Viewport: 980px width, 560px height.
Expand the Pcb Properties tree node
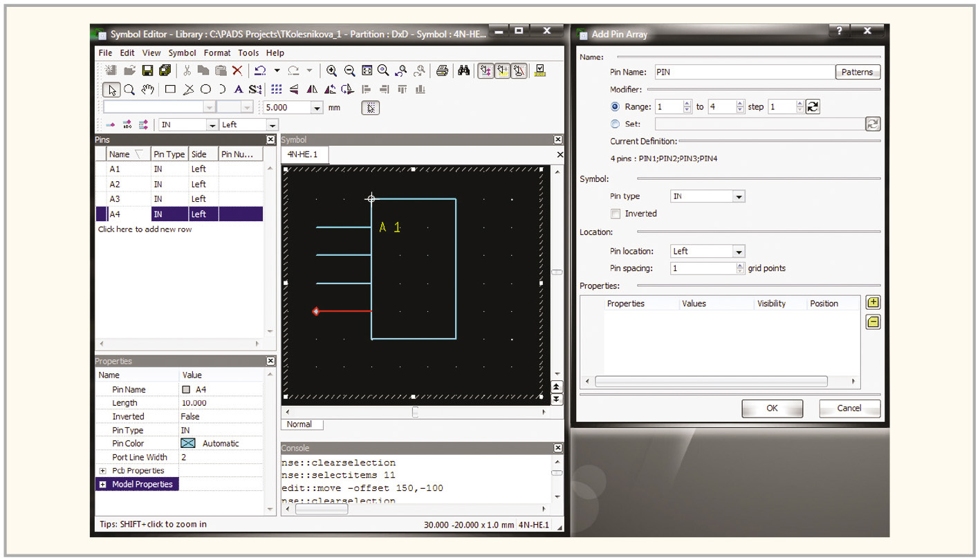[x=102, y=471]
